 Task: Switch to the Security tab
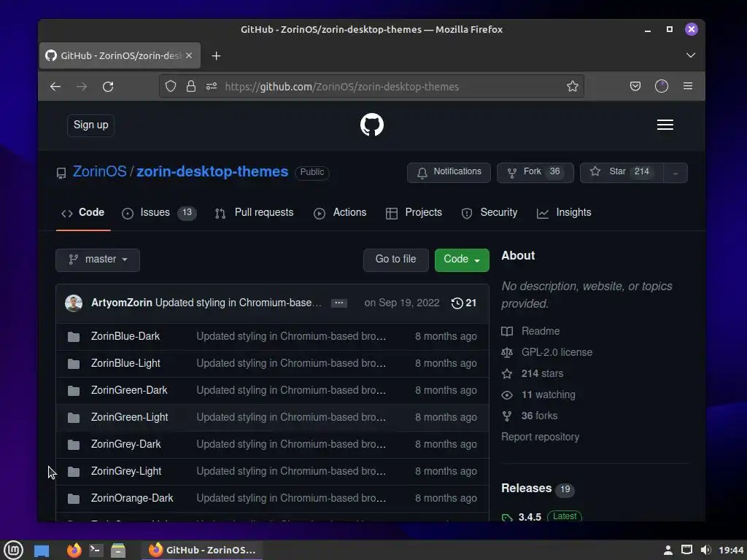[x=489, y=213]
